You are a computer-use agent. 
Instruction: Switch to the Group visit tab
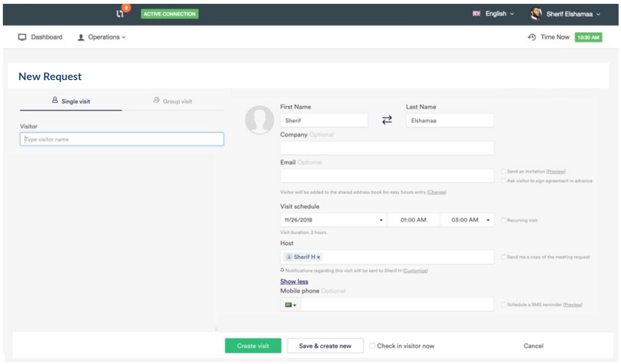(x=173, y=101)
